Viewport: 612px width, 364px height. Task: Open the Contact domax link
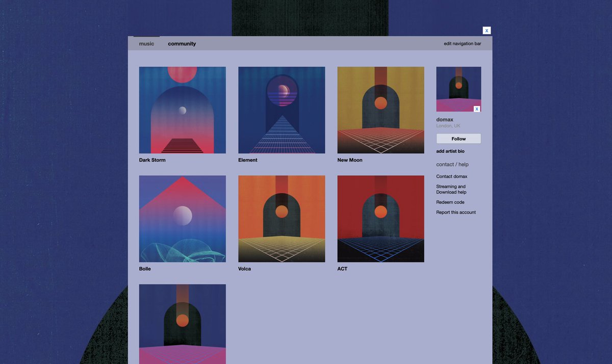click(x=452, y=176)
